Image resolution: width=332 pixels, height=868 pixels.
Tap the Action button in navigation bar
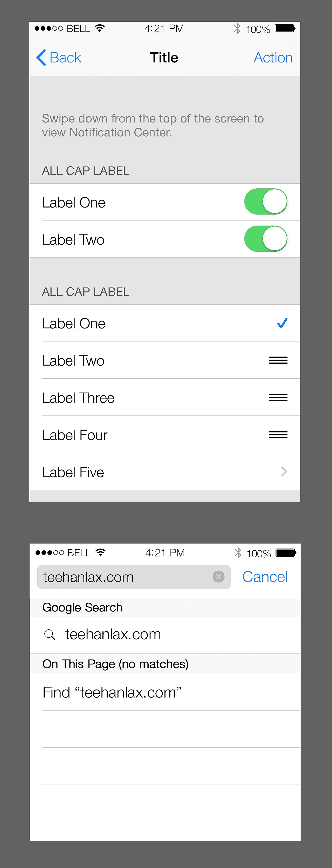[273, 58]
